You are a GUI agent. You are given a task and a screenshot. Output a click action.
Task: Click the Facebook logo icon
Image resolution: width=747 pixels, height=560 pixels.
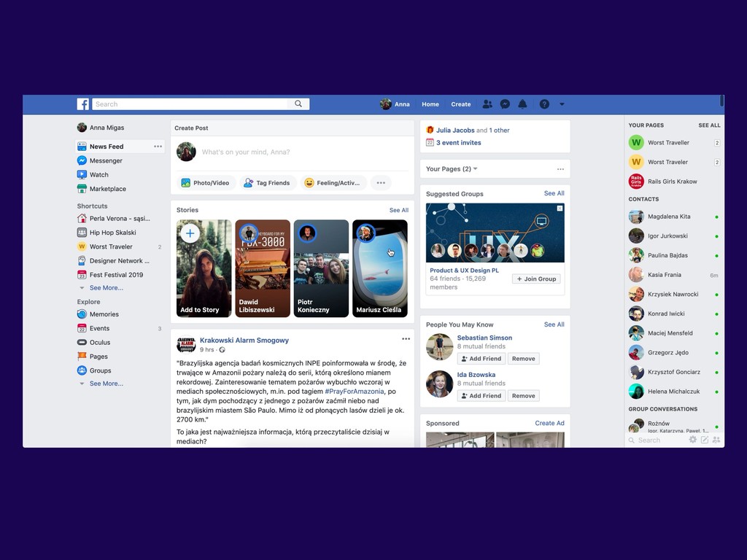[83, 104]
